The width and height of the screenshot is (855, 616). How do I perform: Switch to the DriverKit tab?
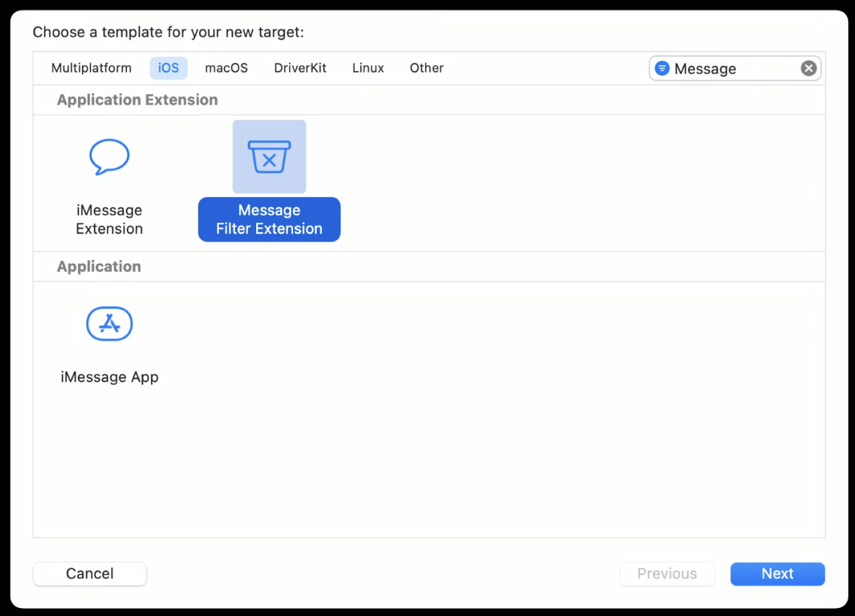[300, 68]
